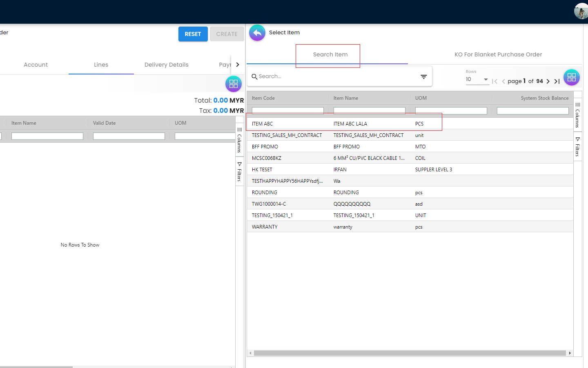The height and width of the screenshot is (368, 588).
Task: Open the search filter options icon
Action: click(423, 76)
